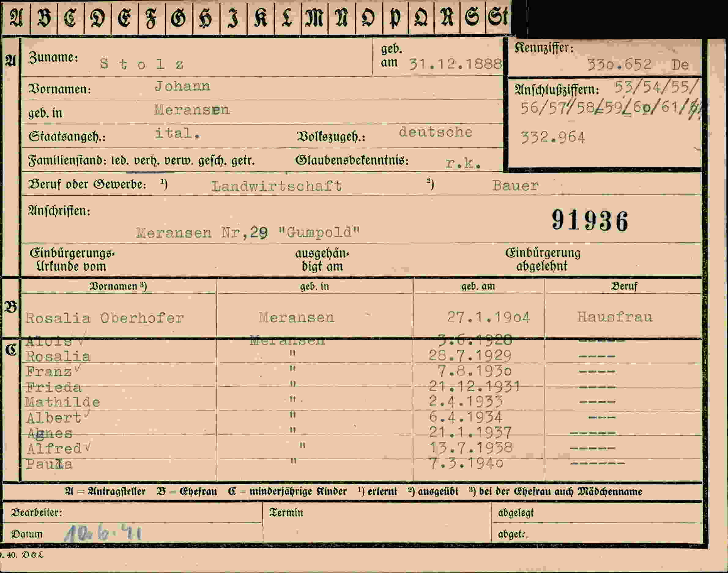Select the child's name 'Albert'
Screen dimensions: 728x573
(54, 418)
